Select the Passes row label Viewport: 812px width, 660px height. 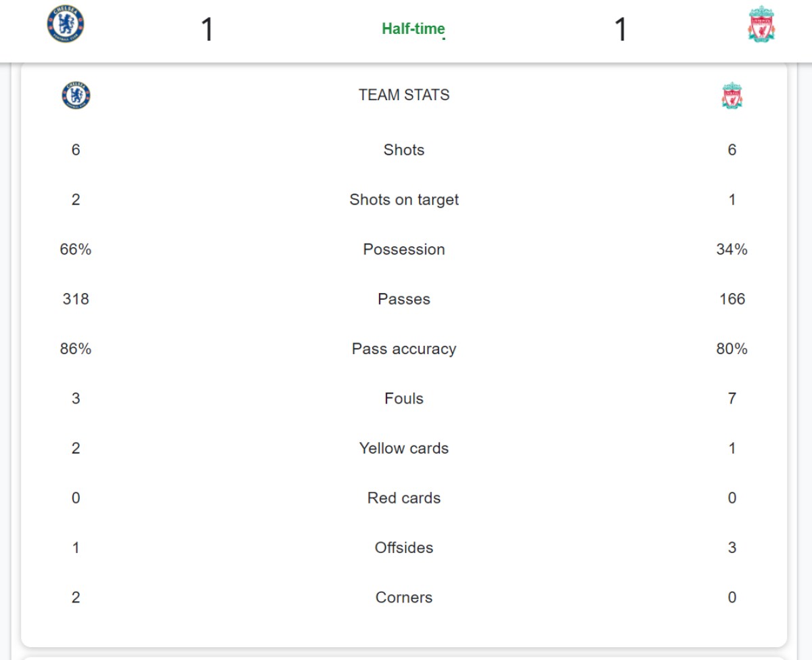(404, 299)
